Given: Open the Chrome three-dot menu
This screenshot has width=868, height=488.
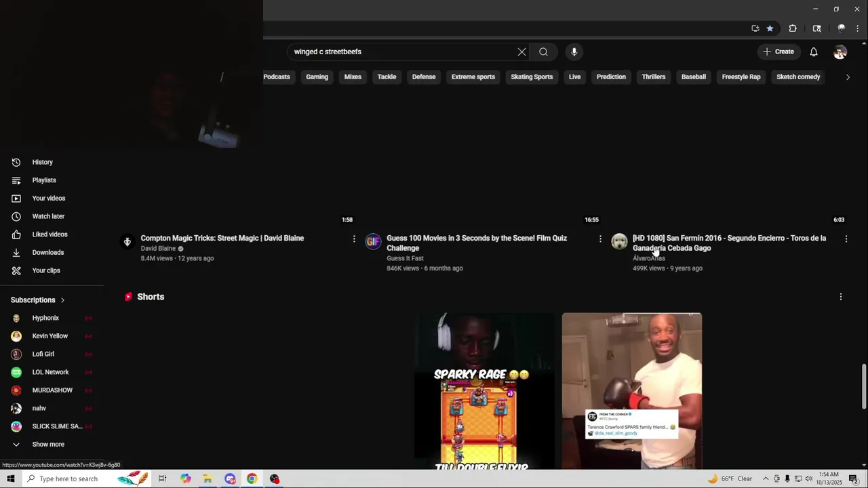Looking at the screenshot, I should (858, 28).
